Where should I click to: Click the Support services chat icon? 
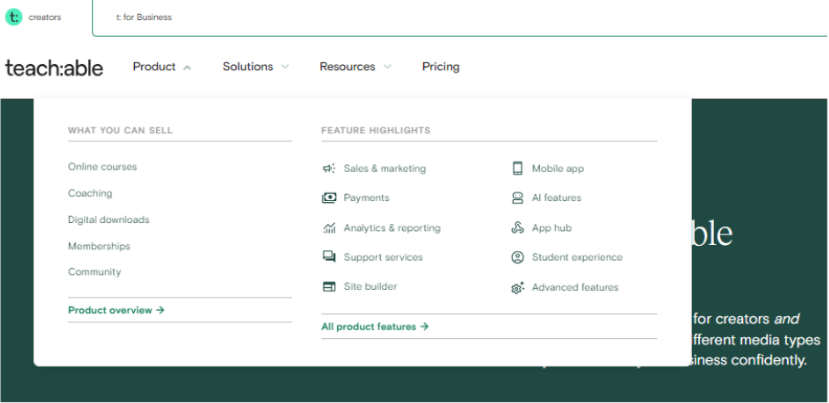coord(329,257)
